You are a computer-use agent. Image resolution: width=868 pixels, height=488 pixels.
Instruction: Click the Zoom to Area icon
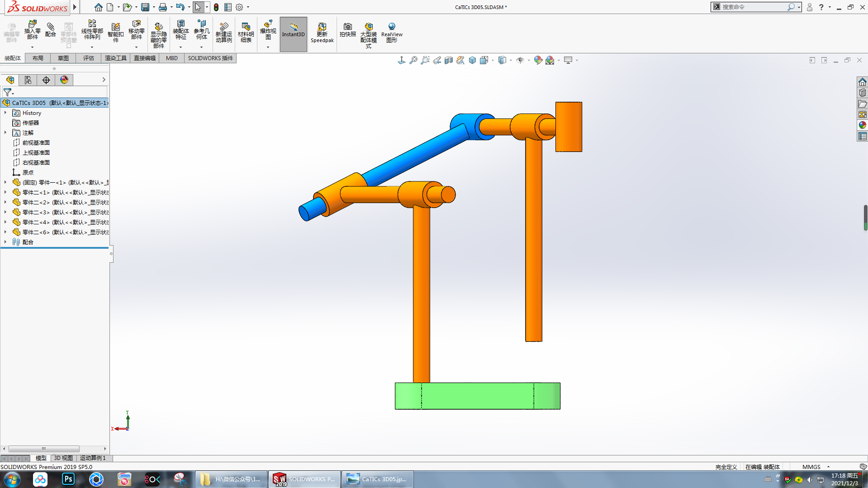(x=425, y=60)
